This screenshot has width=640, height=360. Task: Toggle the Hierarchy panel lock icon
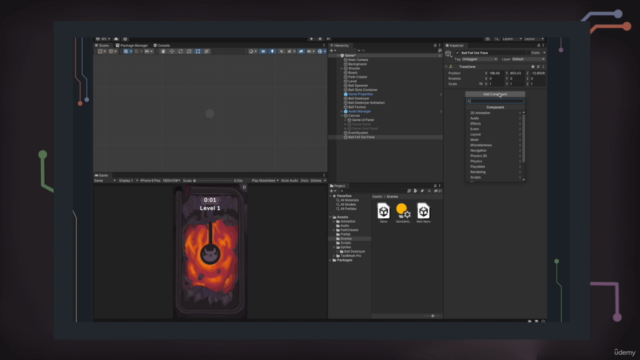click(435, 45)
